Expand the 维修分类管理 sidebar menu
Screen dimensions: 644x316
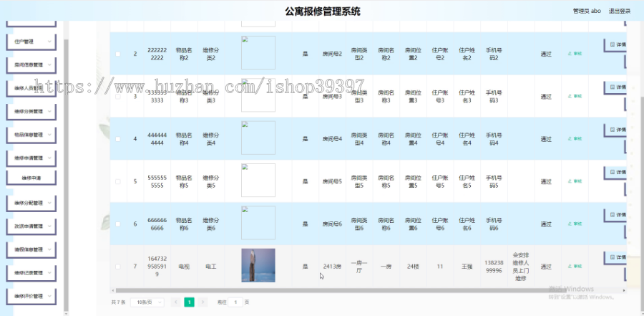31,112
